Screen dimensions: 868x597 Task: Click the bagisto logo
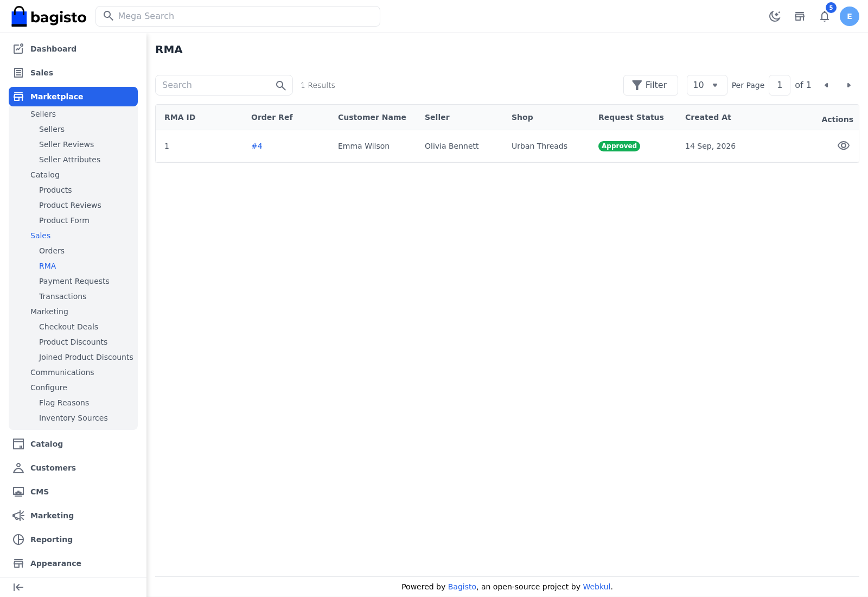click(x=49, y=16)
